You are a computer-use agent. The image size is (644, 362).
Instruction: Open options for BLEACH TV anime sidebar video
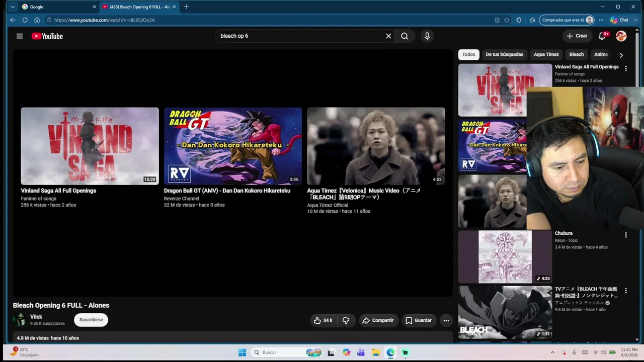pos(626,291)
